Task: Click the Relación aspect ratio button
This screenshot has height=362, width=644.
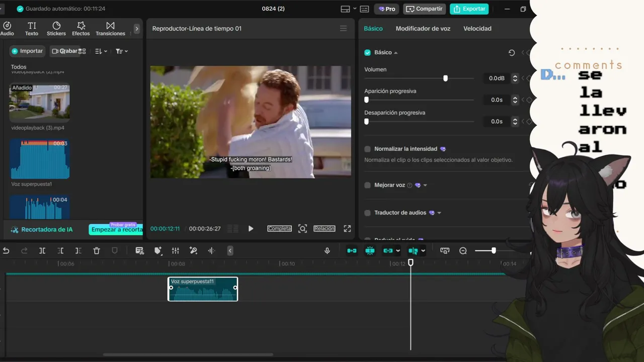Action: pyautogui.click(x=325, y=229)
